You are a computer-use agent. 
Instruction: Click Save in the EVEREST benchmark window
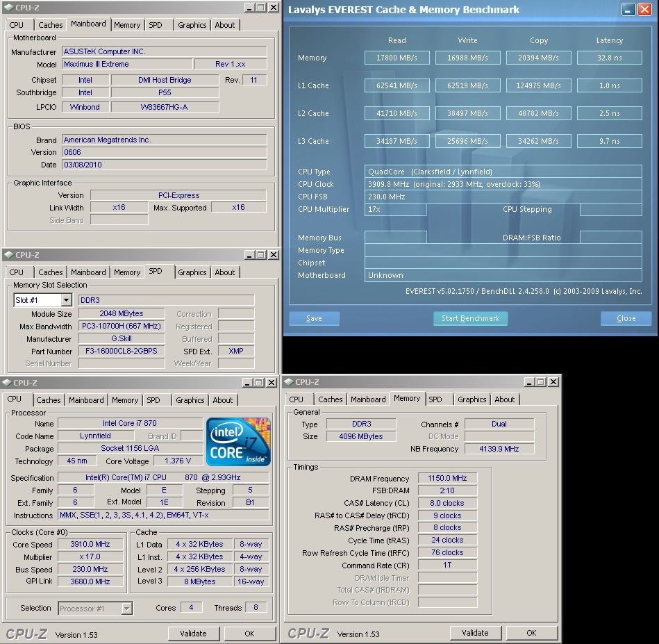(314, 318)
